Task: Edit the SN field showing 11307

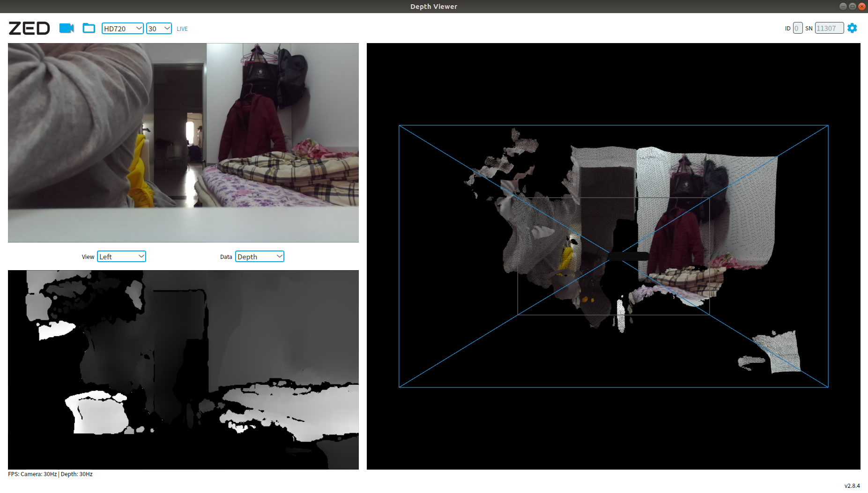Action: [829, 28]
